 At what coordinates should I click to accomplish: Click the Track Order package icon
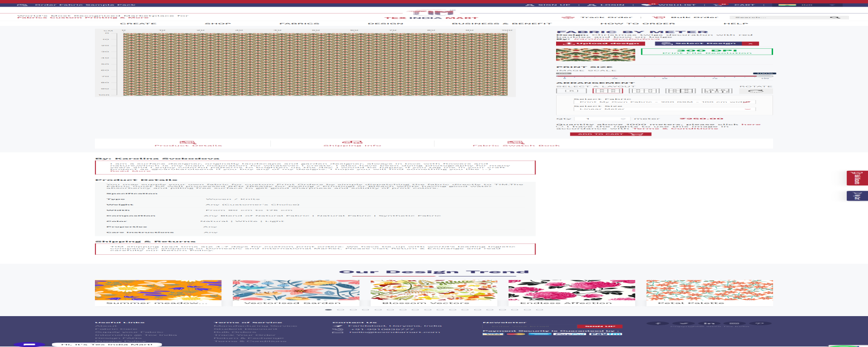tap(568, 17)
